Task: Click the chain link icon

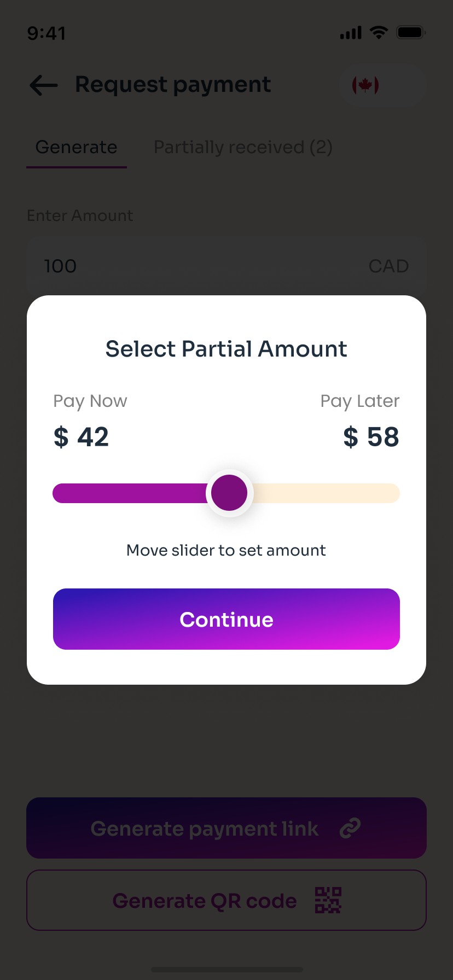Action: coord(350,828)
